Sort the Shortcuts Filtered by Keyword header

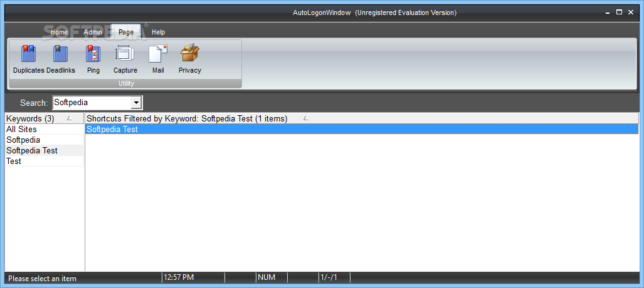coord(362,118)
